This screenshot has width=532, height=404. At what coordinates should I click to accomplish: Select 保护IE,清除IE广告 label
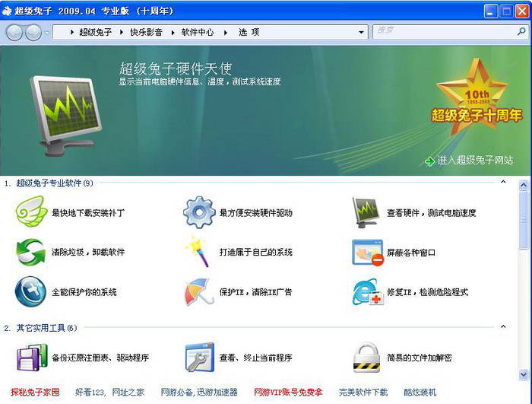tap(255, 292)
